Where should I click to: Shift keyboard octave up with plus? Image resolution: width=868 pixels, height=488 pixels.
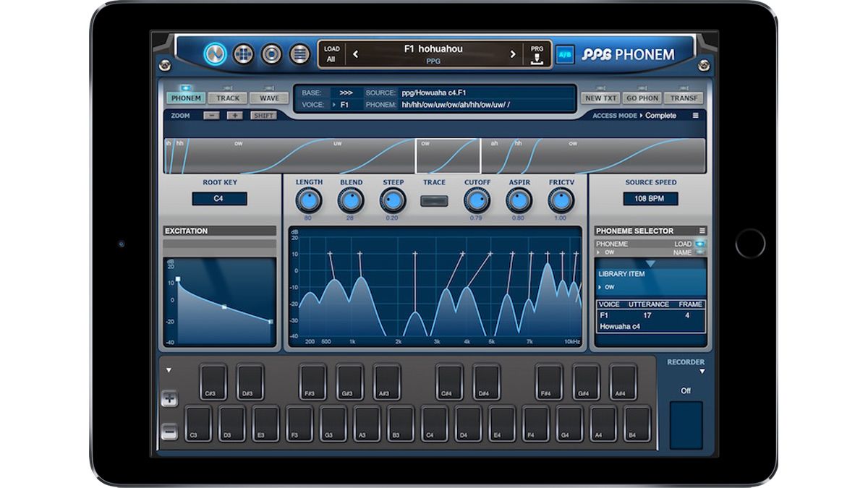(x=169, y=399)
